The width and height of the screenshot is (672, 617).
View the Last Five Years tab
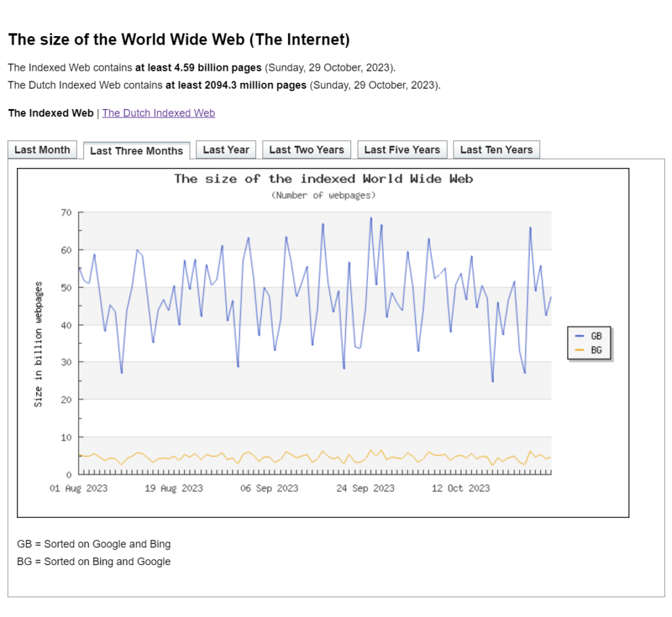[402, 150]
